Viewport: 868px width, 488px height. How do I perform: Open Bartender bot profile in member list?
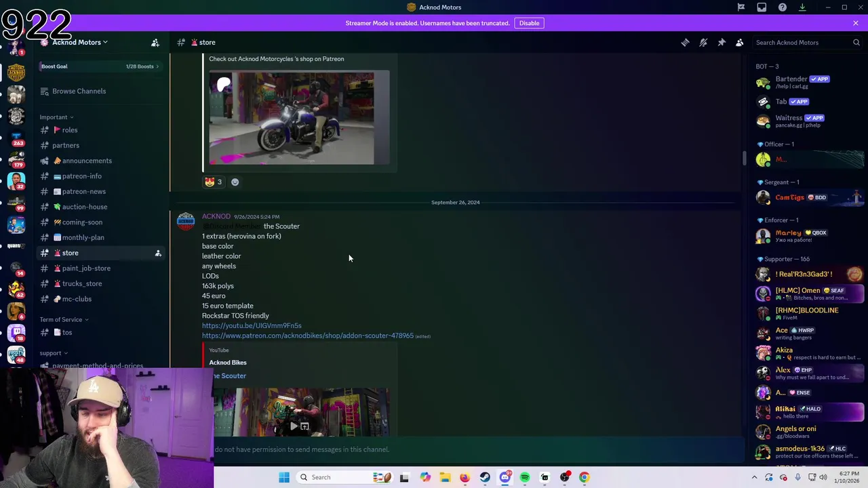pos(809,82)
